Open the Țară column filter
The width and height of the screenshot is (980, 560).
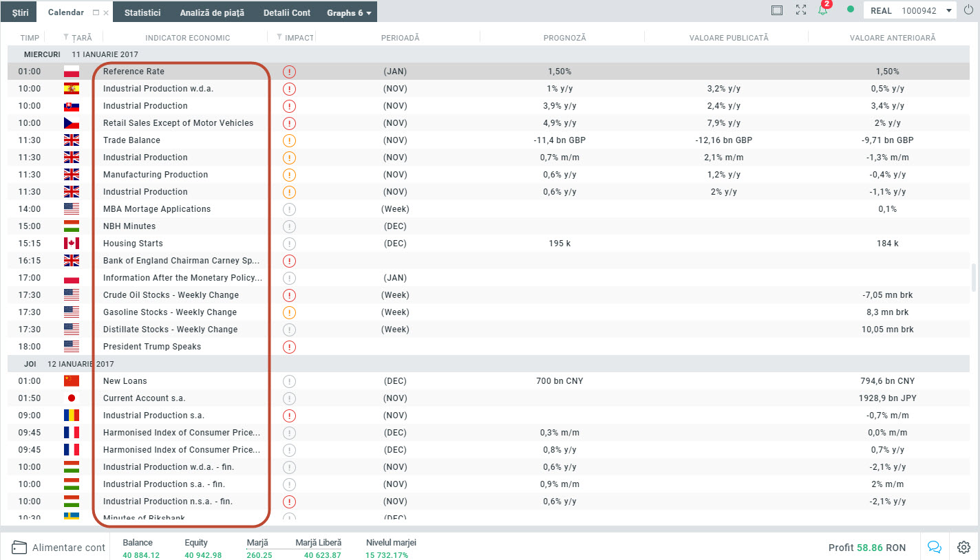(x=66, y=38)
